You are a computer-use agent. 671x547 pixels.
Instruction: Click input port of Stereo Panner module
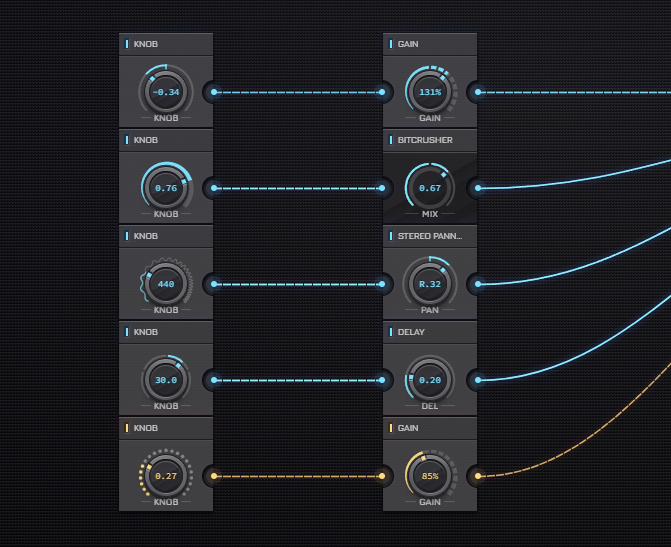coord(382,284)
